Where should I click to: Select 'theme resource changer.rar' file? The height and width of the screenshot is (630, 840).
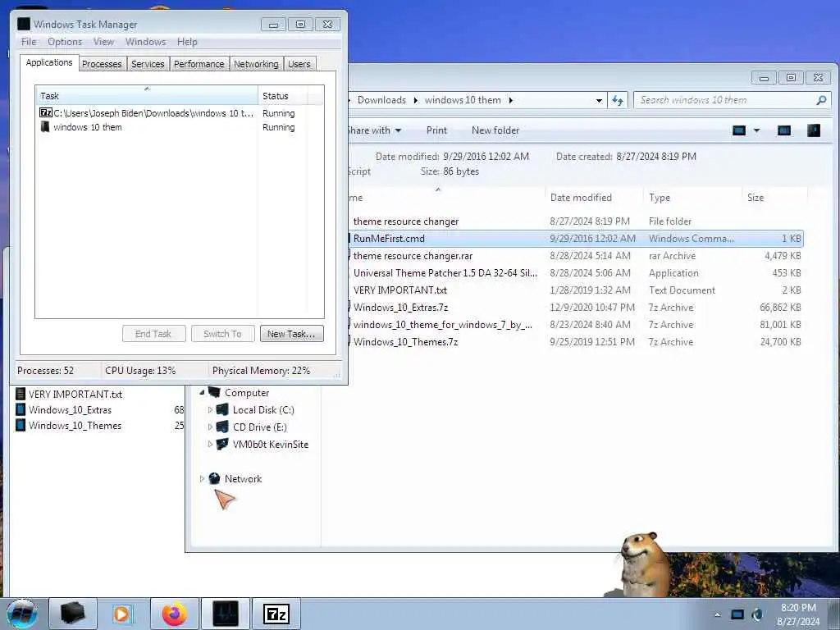[576, 256]
